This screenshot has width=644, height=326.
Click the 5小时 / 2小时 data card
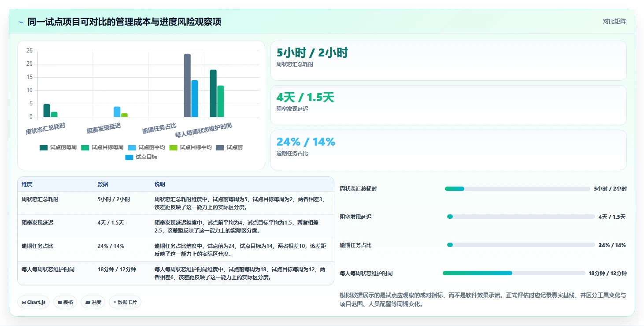point(448,60)
